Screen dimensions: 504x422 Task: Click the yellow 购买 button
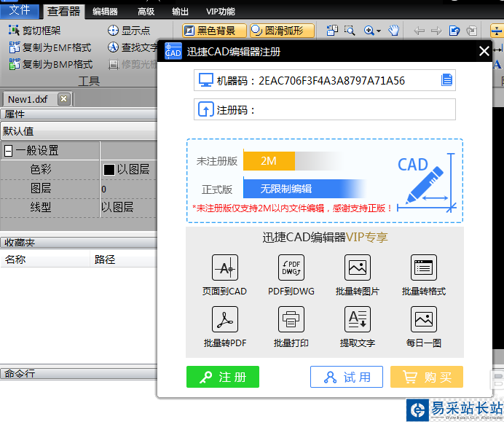(427, 377)
